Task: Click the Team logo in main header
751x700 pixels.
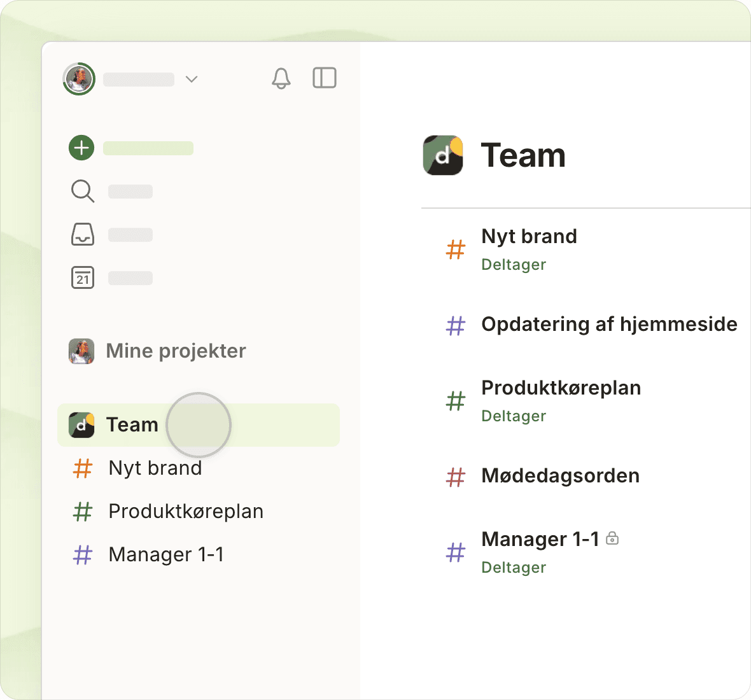Action: pos(443,155)
